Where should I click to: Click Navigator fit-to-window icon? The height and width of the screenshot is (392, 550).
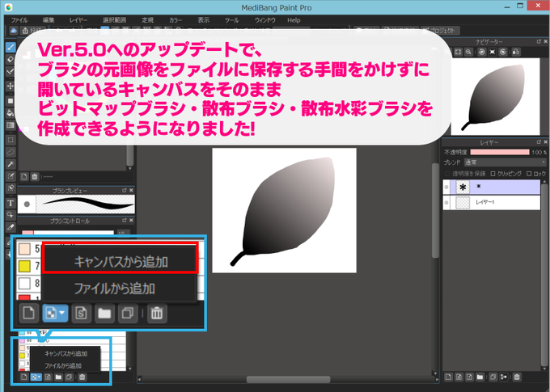458,52
